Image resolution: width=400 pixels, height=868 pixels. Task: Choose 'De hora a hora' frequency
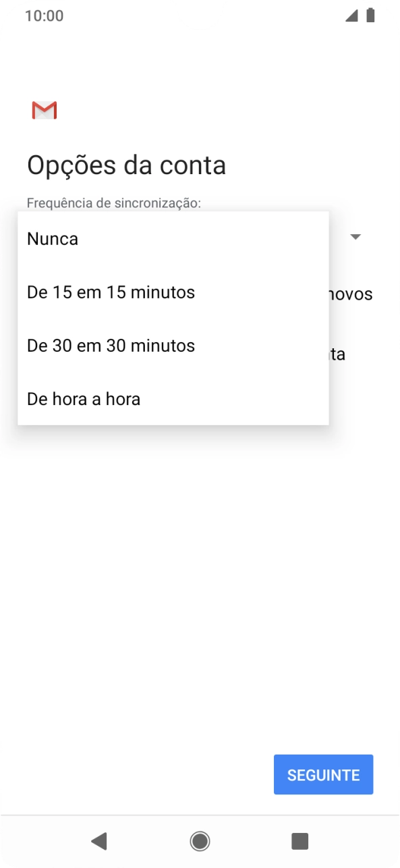click(83, 399)
